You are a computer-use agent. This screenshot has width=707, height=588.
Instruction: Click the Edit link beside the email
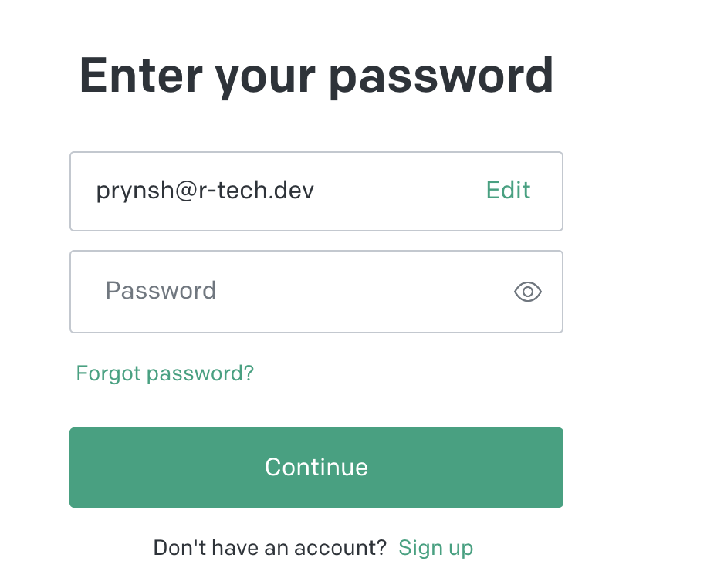pos(508,191)
